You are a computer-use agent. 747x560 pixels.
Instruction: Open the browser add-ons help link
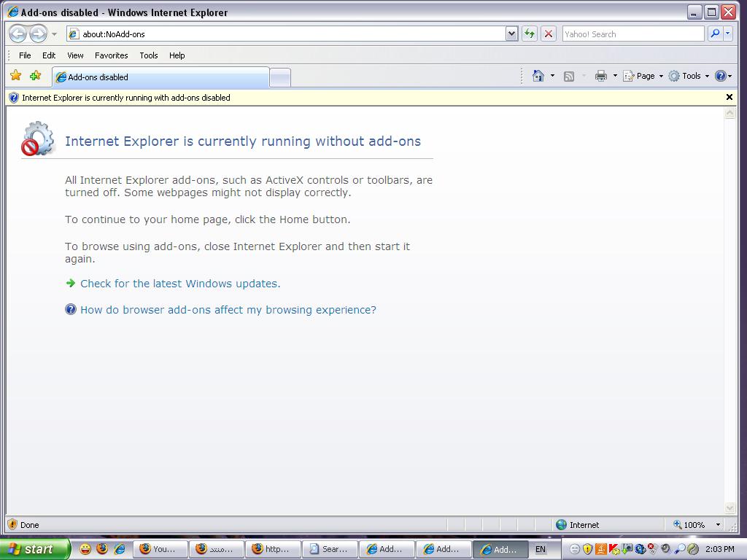point(228,310)
